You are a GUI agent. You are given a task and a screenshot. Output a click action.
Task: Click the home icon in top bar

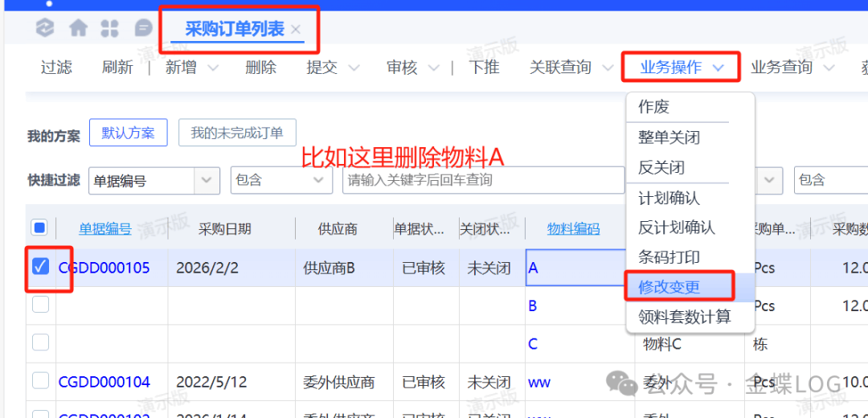tap(78, 28)
